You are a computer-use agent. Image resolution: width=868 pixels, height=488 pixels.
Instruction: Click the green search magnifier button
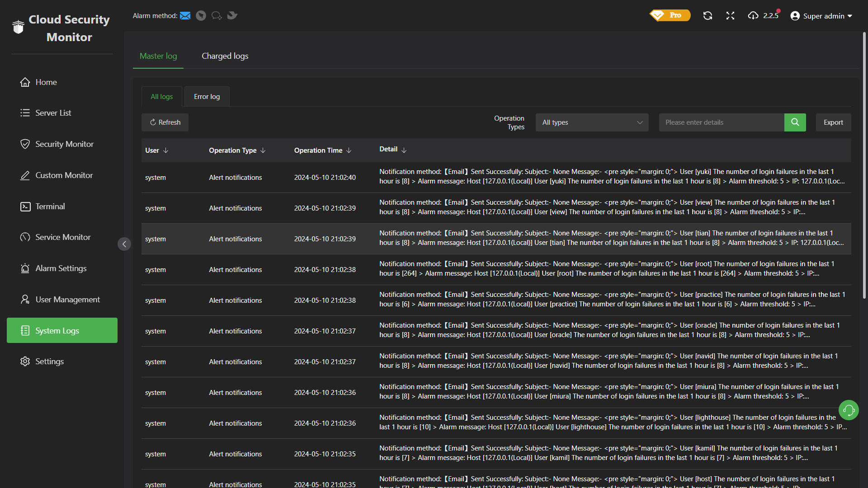(795, 122)
